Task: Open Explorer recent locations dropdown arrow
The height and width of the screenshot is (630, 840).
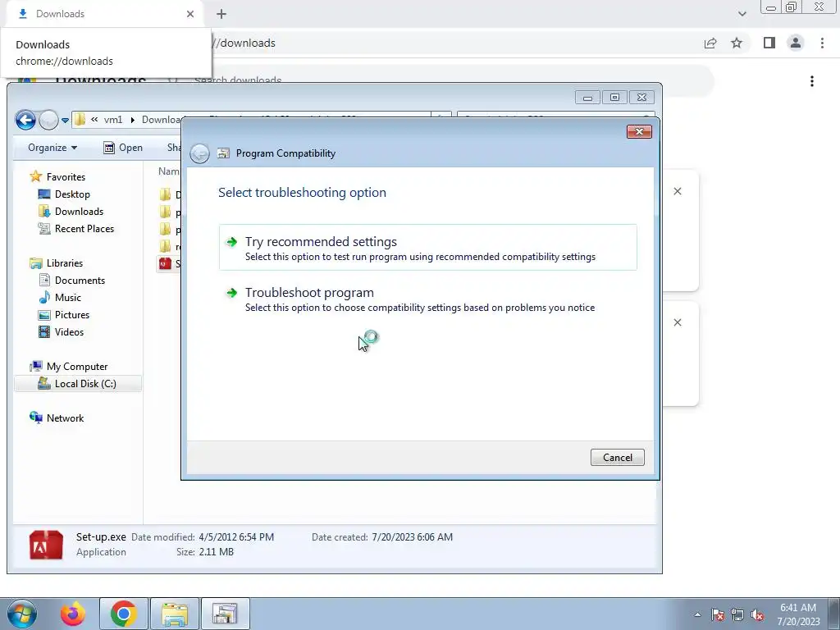Action: click(65, 121)
